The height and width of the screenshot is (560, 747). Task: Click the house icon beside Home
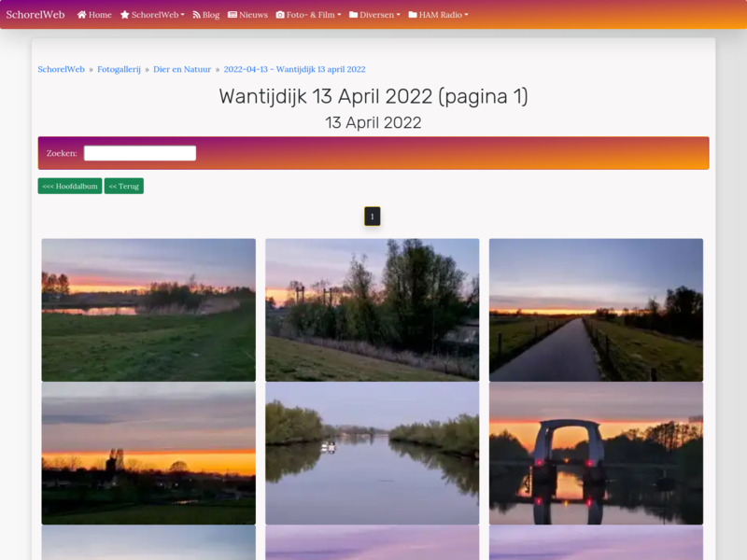coord(82,15)
